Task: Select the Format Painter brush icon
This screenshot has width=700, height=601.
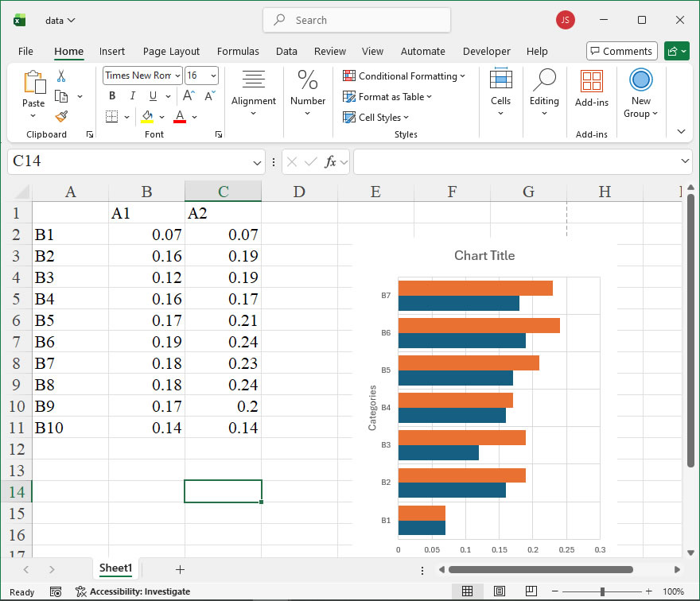Action: [61, 116]
